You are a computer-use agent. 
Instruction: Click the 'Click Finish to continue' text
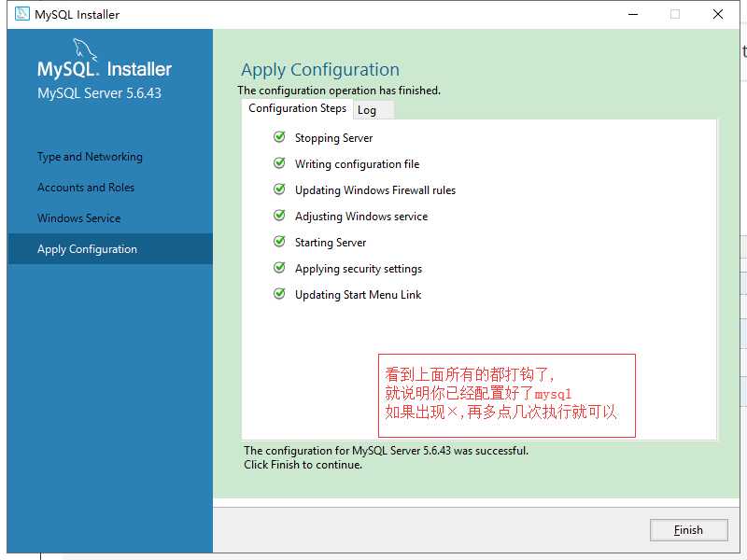click(x=303, y=465)
